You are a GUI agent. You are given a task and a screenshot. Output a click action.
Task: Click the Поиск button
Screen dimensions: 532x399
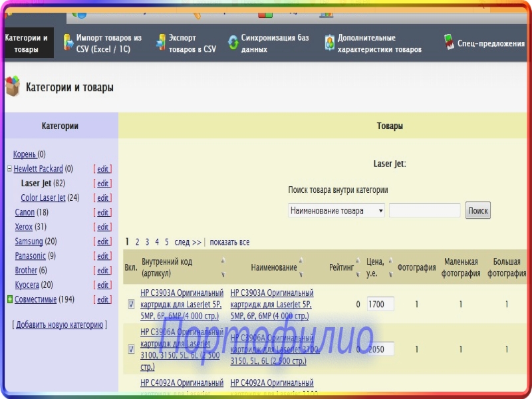[x=477, y=211]
